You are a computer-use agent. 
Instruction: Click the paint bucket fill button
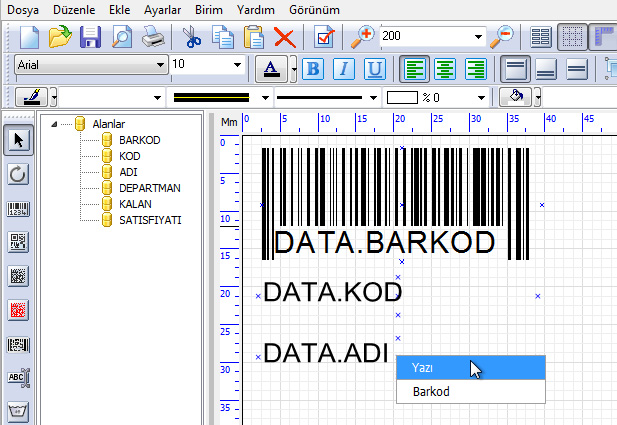(515, 97)
